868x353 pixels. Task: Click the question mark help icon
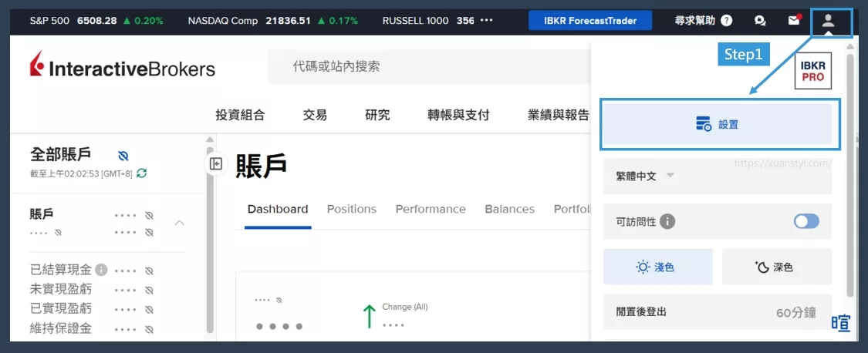pyautogui.click(x=727, y=21)
